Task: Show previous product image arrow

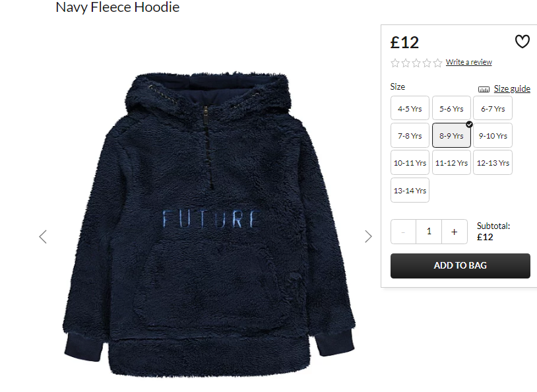Action: pos(43,237)
